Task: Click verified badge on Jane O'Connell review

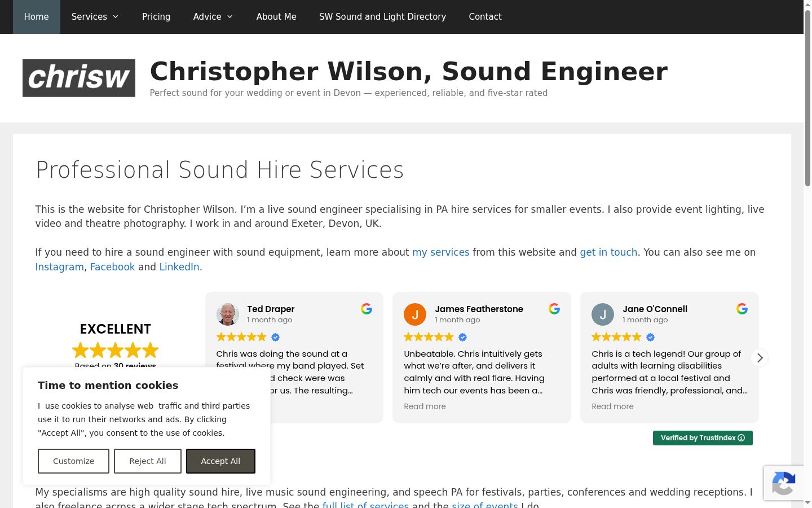Action: 650,337
